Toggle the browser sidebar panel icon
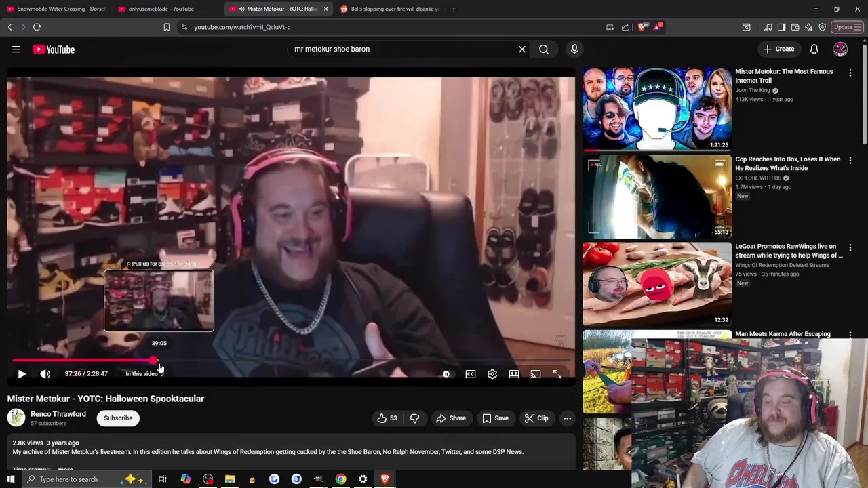The height and width of the screenshot is (488, 868). pyautogui.click(x=781, y=27)
